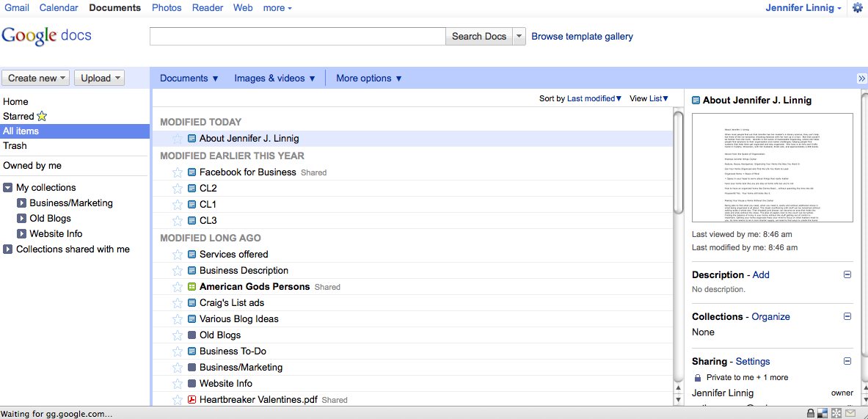Click the Google docs logo
Image resolution: width=868 pixels, height=419 pixels.
tap(46, 36)
